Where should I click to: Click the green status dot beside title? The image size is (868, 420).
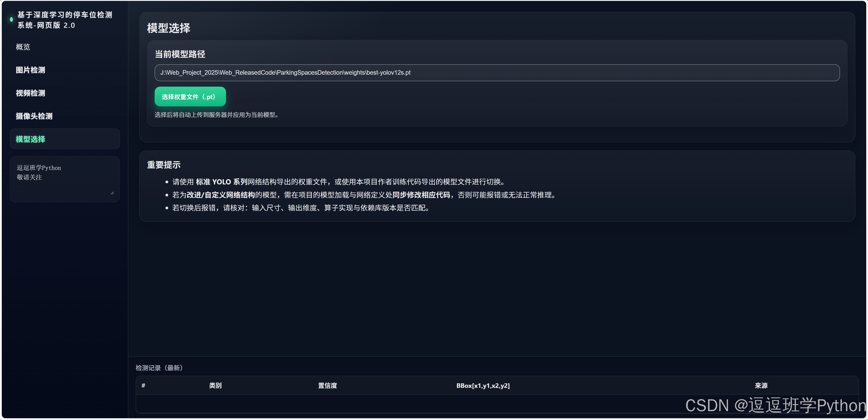click(12, 19)
